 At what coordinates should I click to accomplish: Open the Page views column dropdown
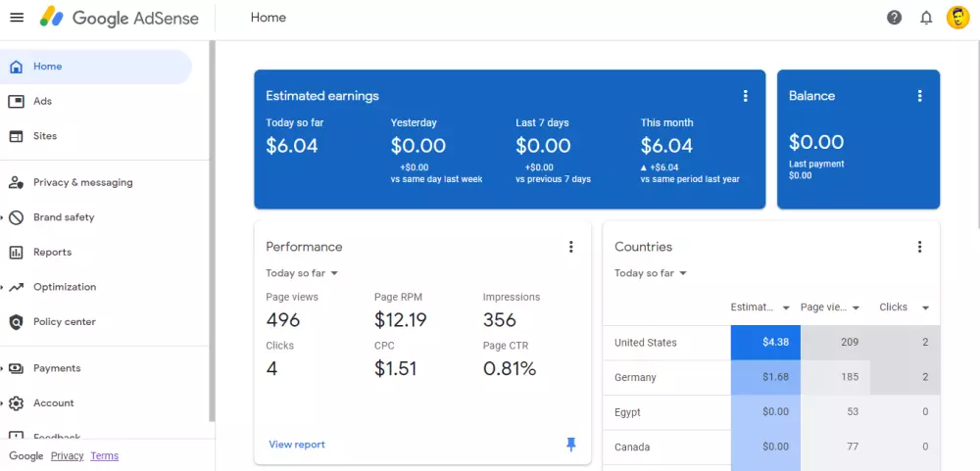point(856,307)
